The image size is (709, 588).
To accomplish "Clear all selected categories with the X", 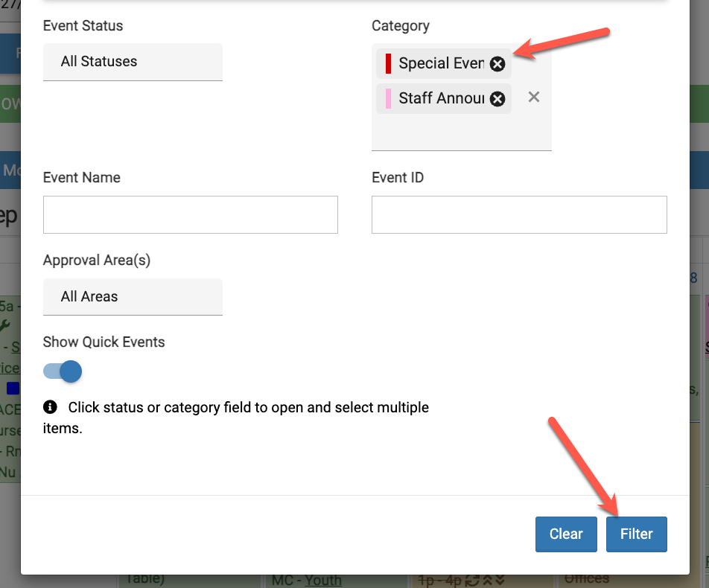I will tap(533, 97).
